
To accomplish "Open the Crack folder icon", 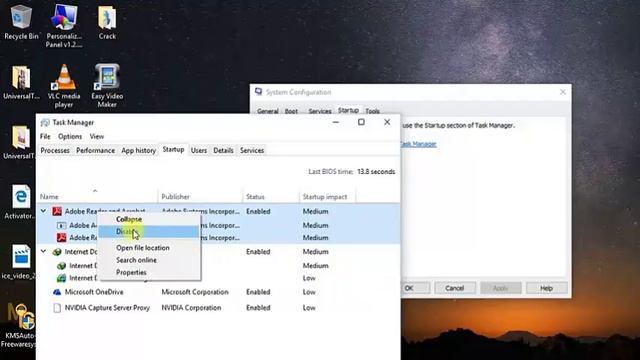I will [107, 22].
